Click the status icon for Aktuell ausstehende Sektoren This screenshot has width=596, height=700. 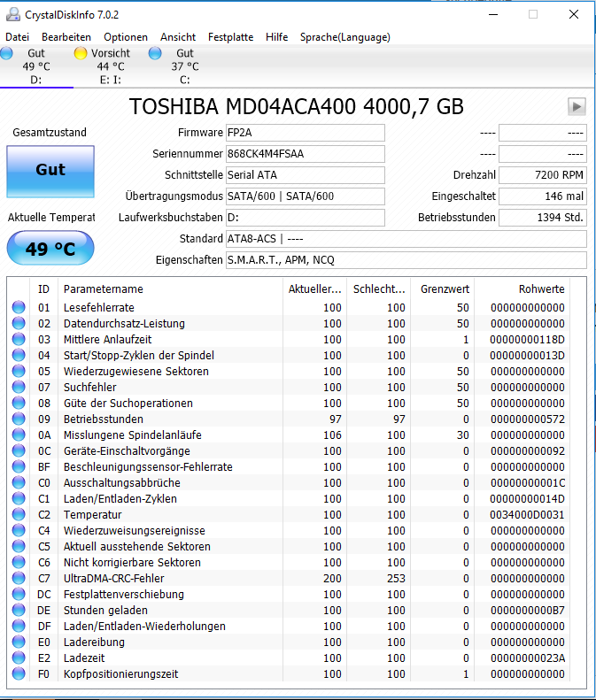coord(19,546)
